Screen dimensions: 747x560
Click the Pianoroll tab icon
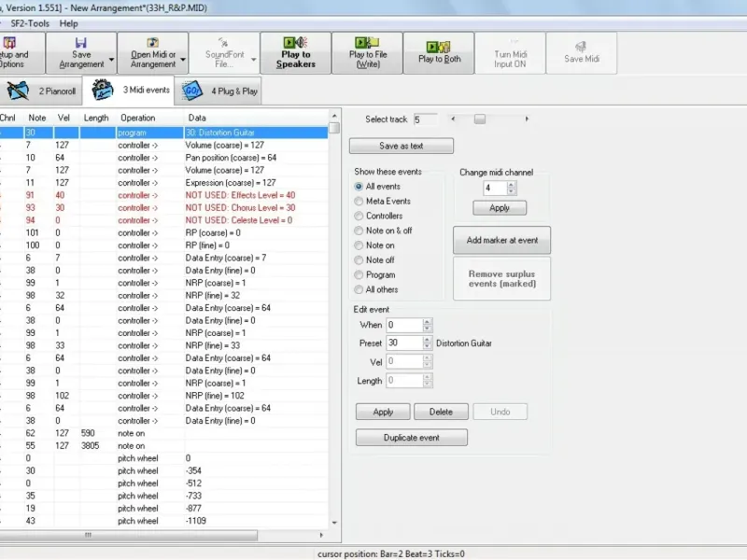tap(18, 91)
